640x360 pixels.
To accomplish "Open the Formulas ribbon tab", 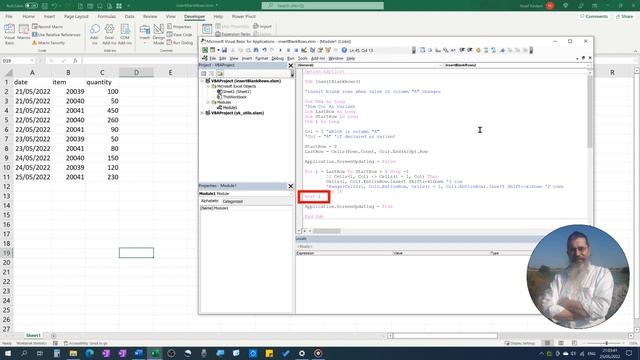I will pyautogui.click(x=107, y=16).
